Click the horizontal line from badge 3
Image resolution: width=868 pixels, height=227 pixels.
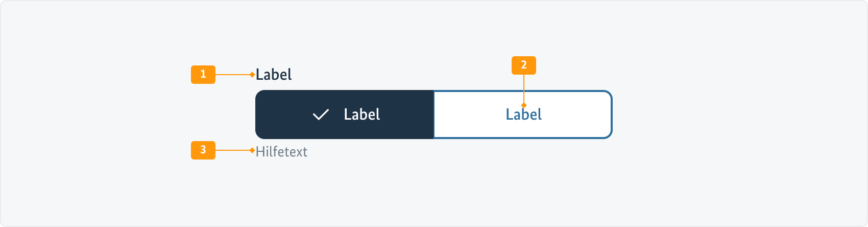coord(232,150)
